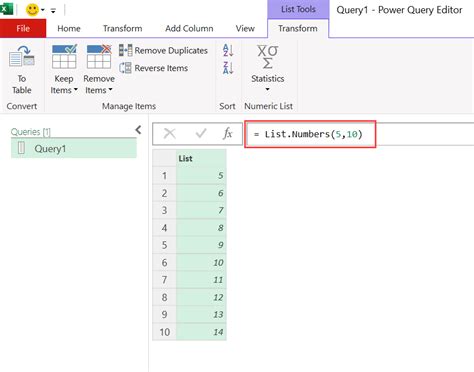The width and height of the screenshot is (474, 372).
Task: Sort list ascending A to Z
Action: (x=228, y=50)
